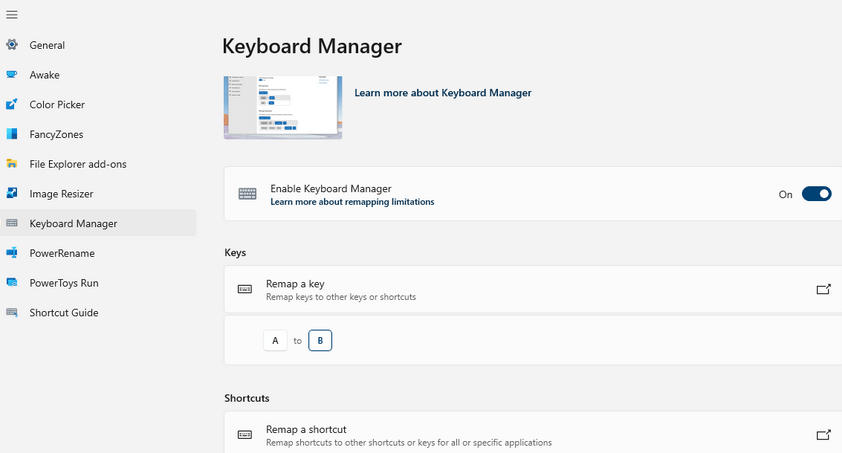This screenshot has height=453, width=842.
Task: Click the File Explorer add-ons folder icon
Action: click(12, 164)
